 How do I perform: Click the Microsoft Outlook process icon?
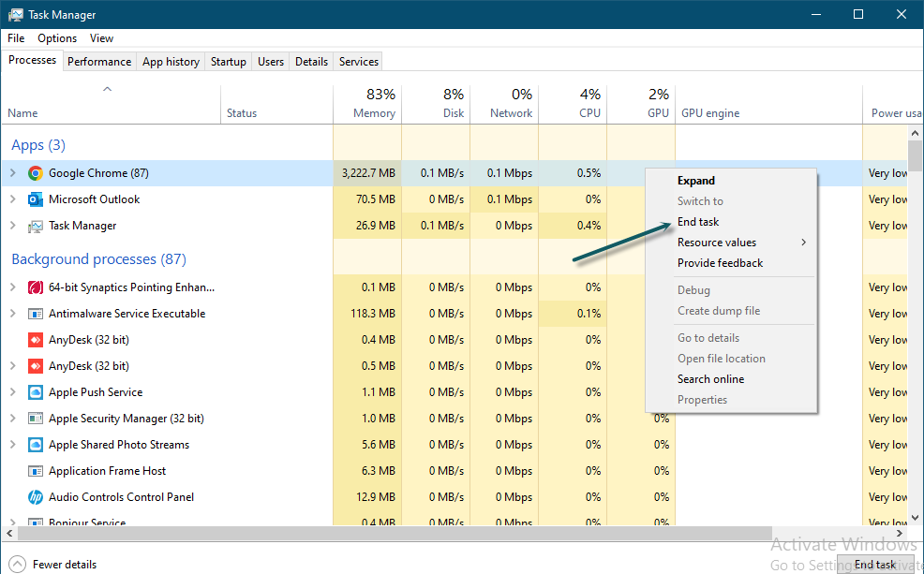(36, 199)
